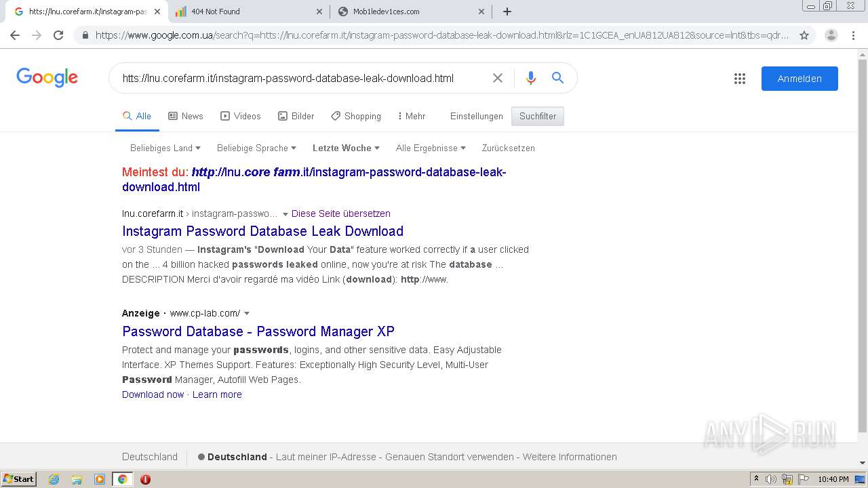This screenshot has width=868, height=488.
Task: Toggle the Suchfilter button
Action: [538, 116]
